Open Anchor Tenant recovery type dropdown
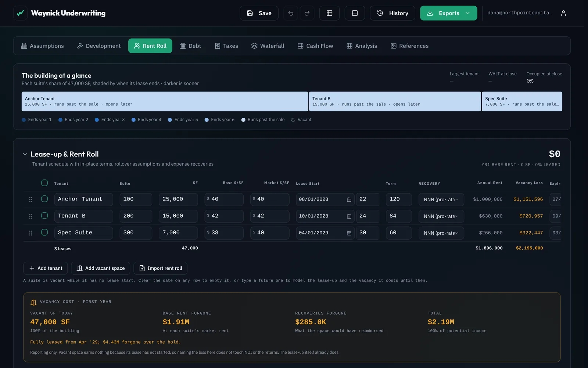This screenshot has width=588, height=368. coord(441,199)
